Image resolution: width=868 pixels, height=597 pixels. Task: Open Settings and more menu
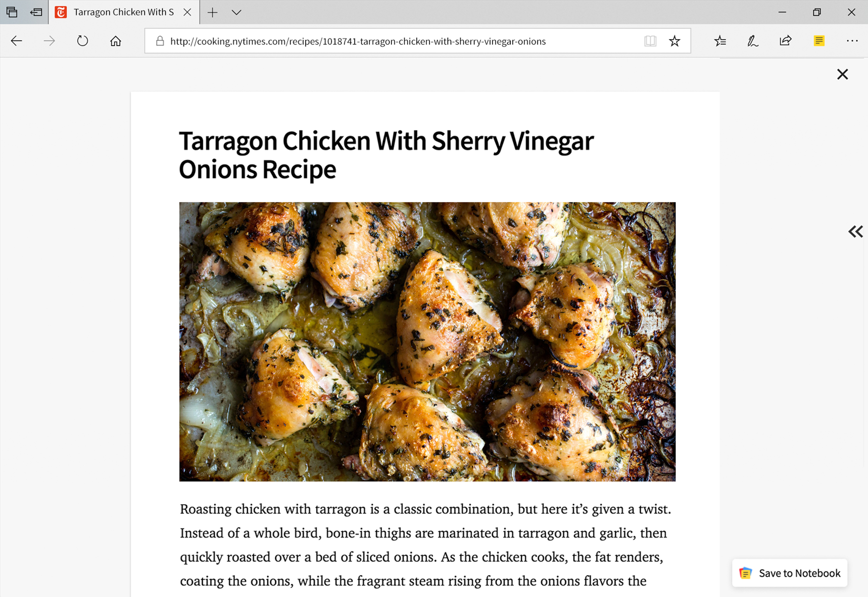852,41
